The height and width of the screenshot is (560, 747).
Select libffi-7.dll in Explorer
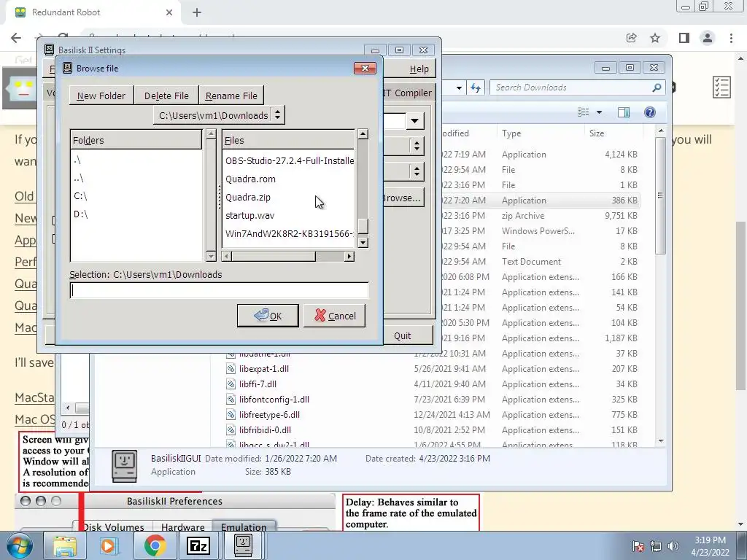258,384
